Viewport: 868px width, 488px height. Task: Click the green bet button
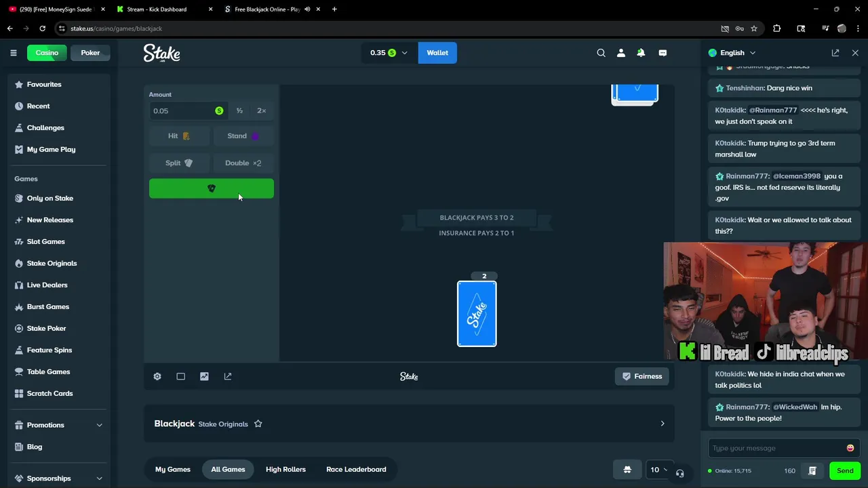point(212,188)
